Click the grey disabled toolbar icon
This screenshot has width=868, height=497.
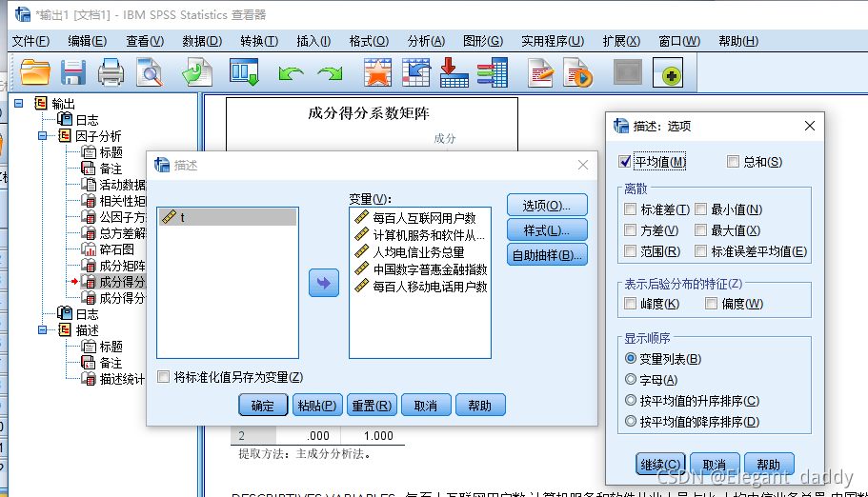coord(628,72)
